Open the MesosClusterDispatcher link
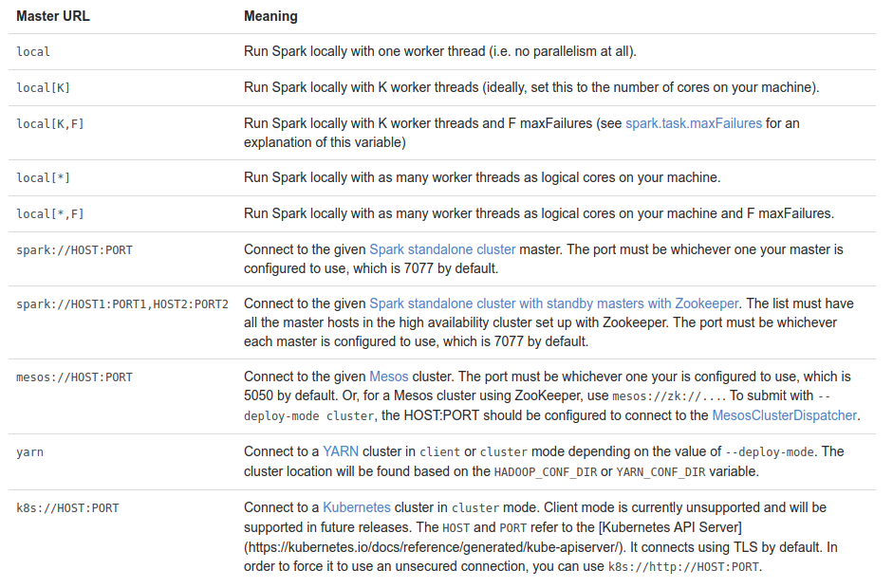This screenshot has width=893, height=588. pos(784,415)
